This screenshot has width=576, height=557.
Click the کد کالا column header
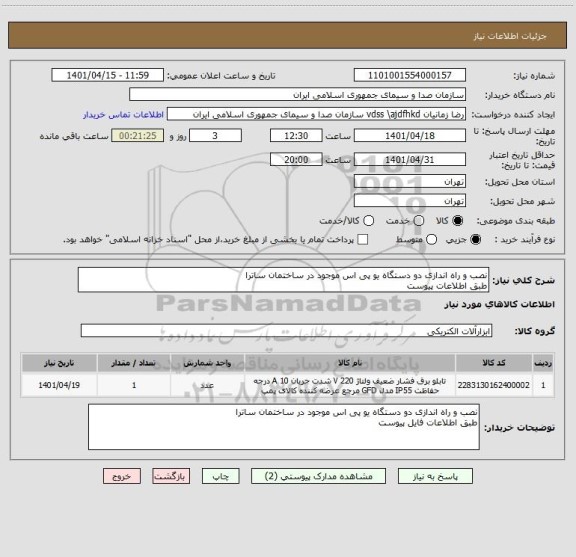494,363
